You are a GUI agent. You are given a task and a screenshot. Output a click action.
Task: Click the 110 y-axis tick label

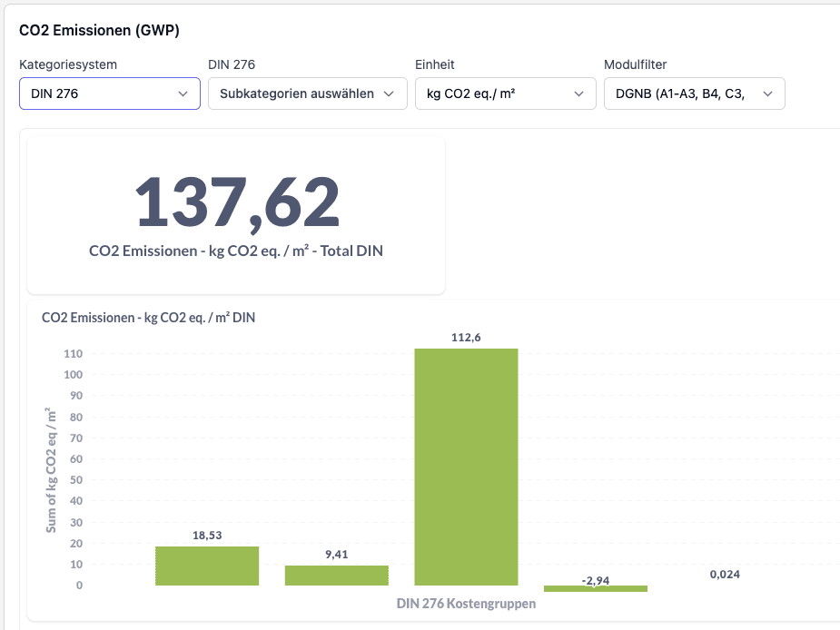[x=74, y=353]
